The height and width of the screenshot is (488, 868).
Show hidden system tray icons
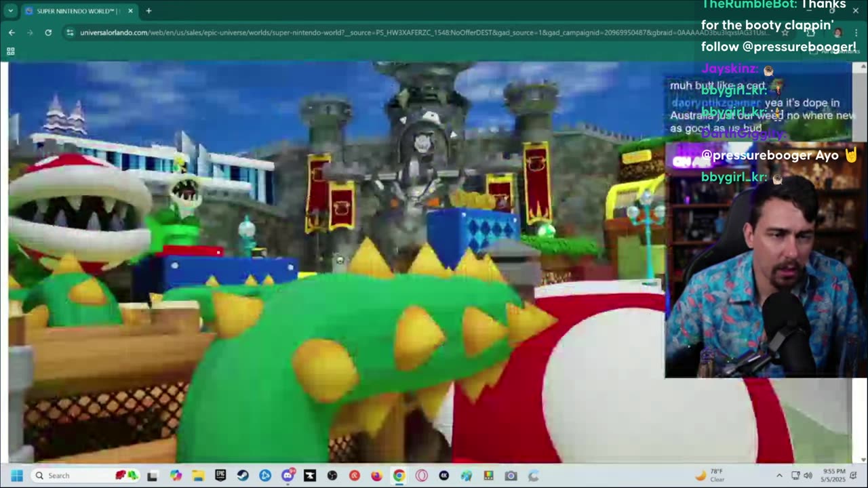click(x=779, y=476)
